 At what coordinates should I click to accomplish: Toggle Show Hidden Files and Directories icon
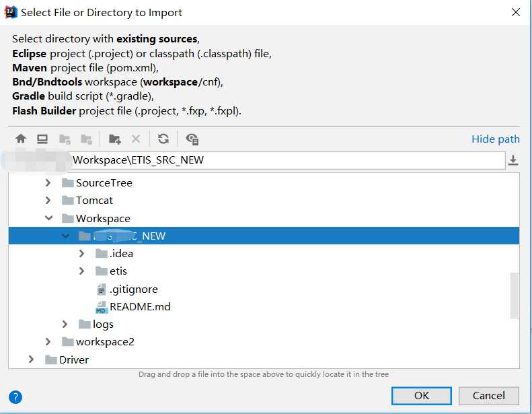(192, 139)
